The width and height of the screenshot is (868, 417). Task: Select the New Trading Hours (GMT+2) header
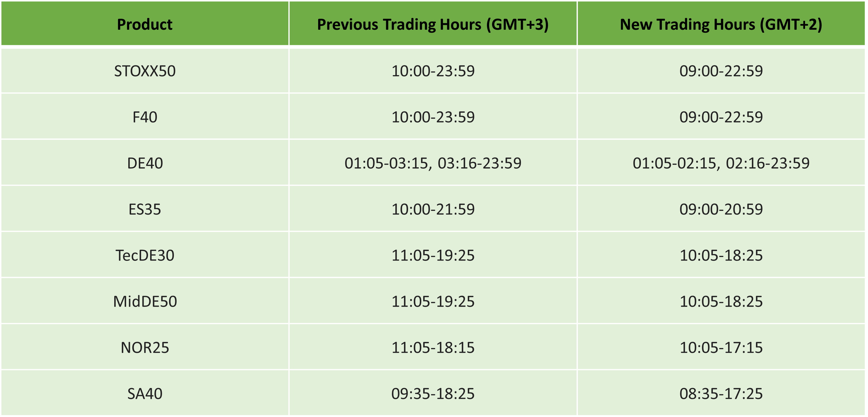point(721,24)
